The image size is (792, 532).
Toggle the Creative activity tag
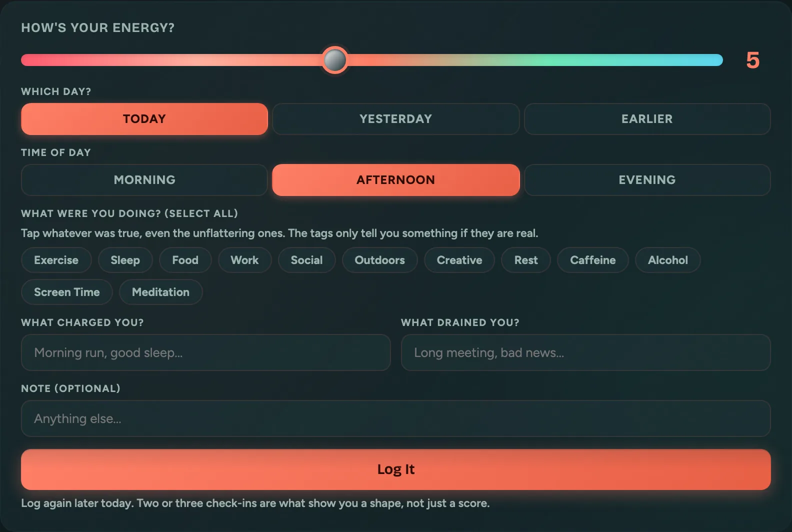point(459,260)
